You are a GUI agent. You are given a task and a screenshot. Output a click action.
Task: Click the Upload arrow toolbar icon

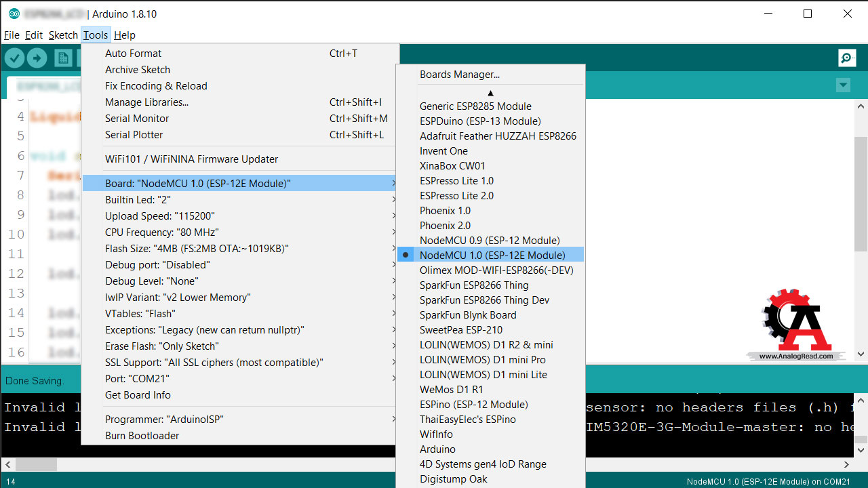click(37, 58)
